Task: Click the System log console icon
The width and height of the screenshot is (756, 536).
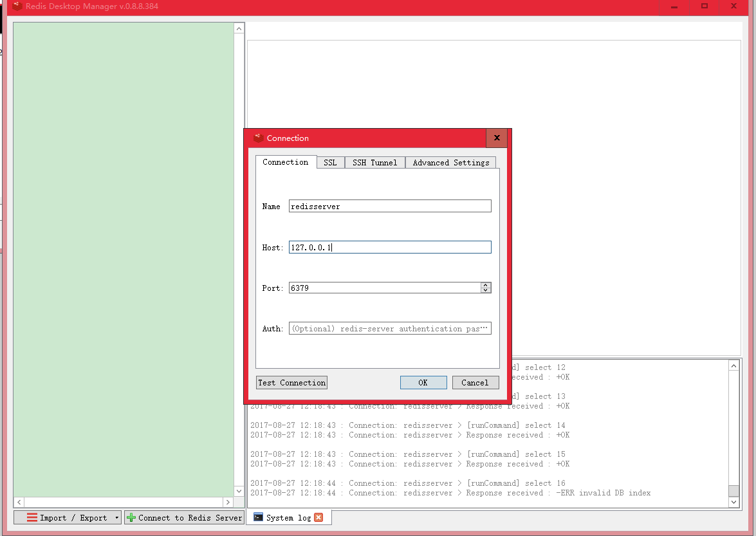Action: click(258, 517)
